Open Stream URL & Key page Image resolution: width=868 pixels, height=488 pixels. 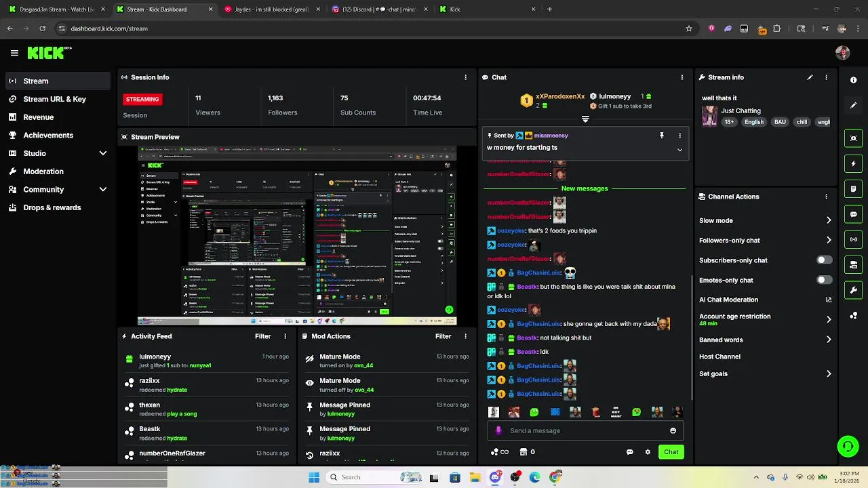(58, 99)
